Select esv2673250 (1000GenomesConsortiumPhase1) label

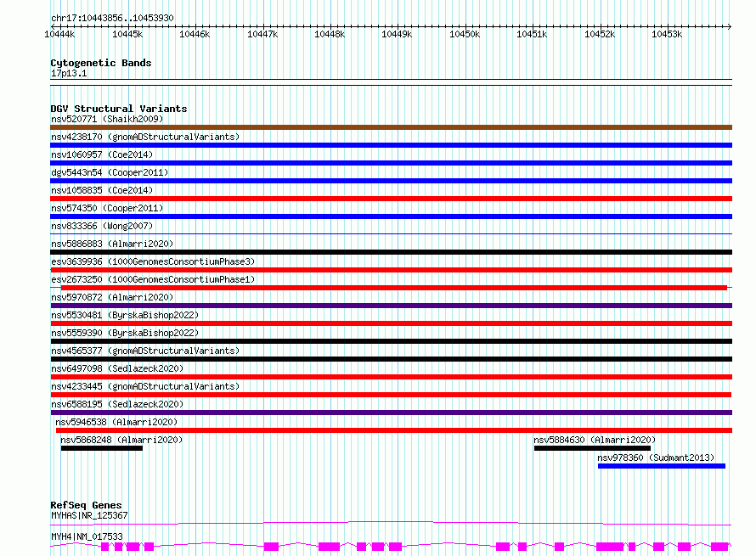click(x=153, y=279)
